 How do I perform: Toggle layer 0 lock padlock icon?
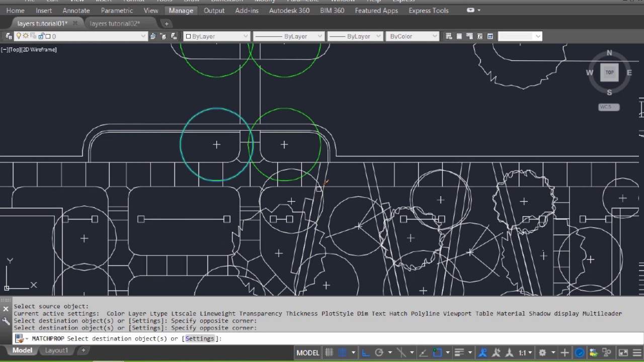click(x=41, y=36)
